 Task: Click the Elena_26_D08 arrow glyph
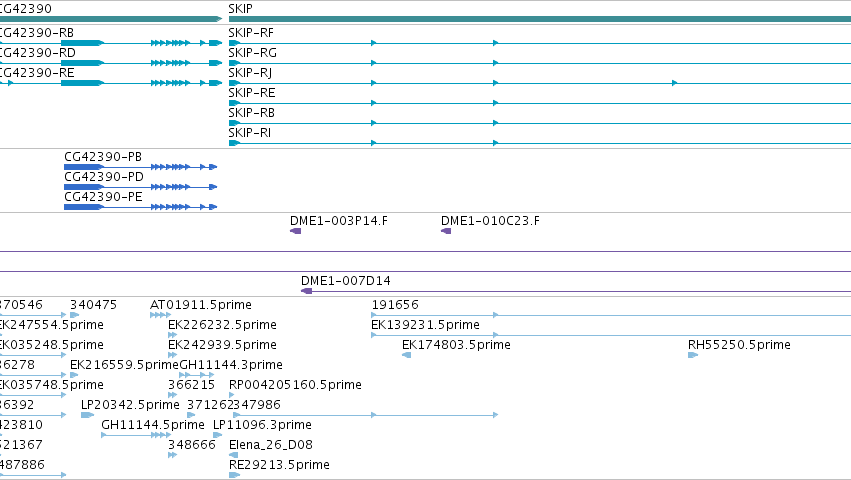(233, 455)
